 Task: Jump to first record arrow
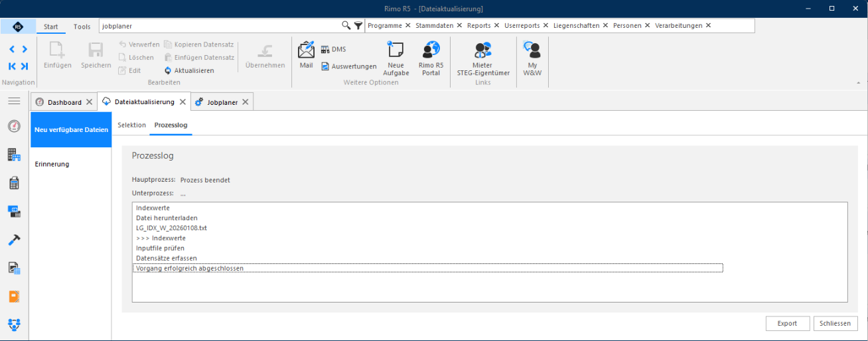(12, 66)
